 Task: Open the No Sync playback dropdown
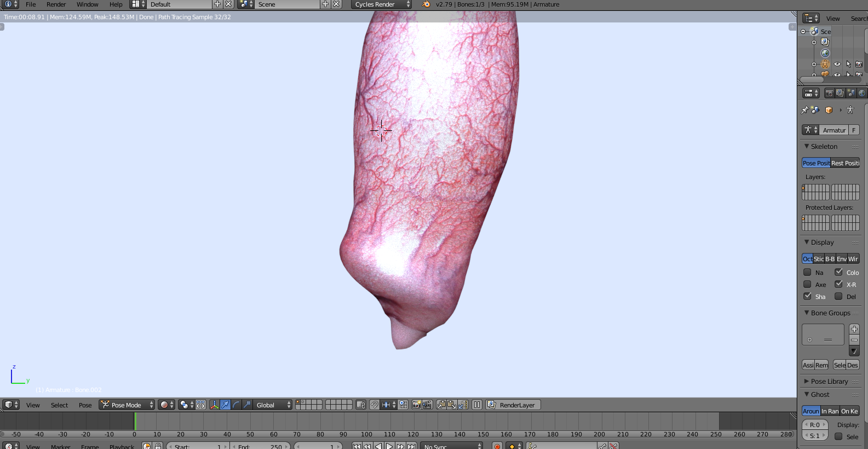tap(452, 446)
